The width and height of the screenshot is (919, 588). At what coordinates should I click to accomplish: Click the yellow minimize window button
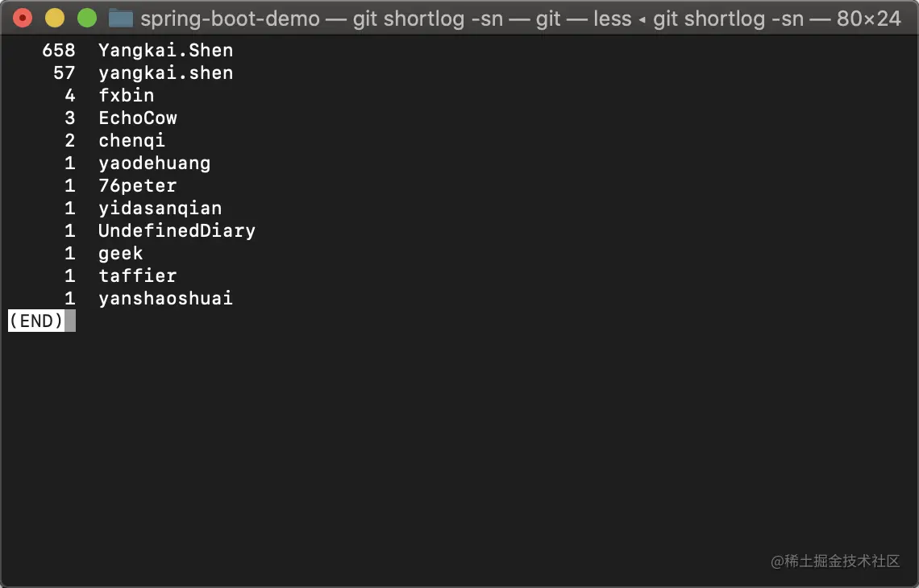pos(55,19)
